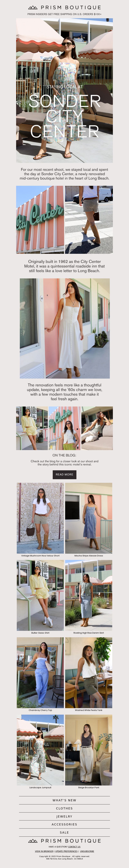129x868 pixels.
Task: Open the VIEW IN BROWSER link
Action: coord(44,851)
